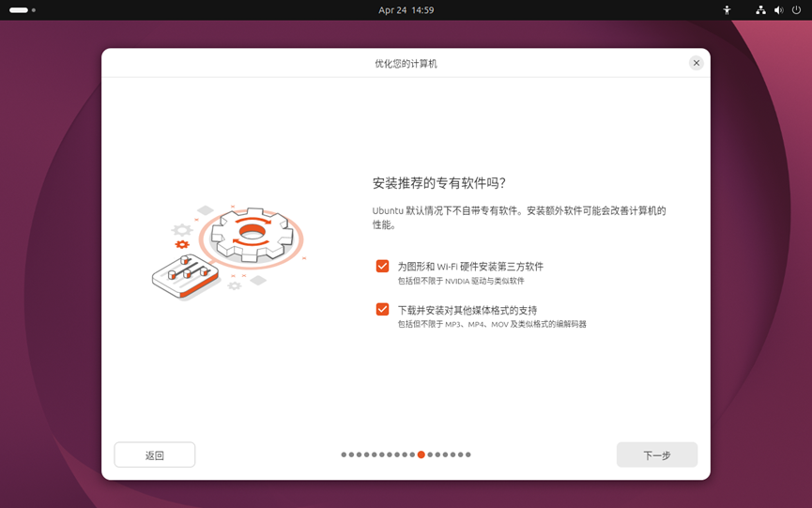Click the 返回 (Back) button
This screenshot has height=508, width=812.
(154, 454)
